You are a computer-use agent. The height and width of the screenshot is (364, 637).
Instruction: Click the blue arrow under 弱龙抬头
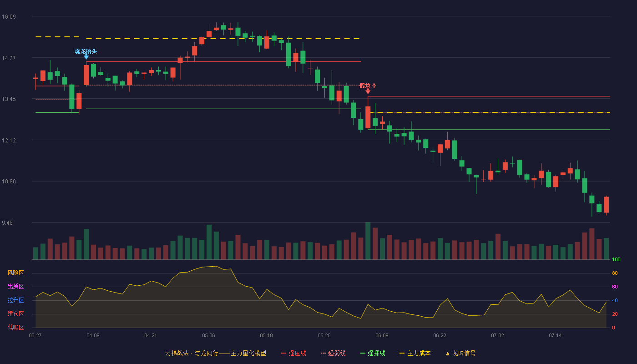coord(86,56)
